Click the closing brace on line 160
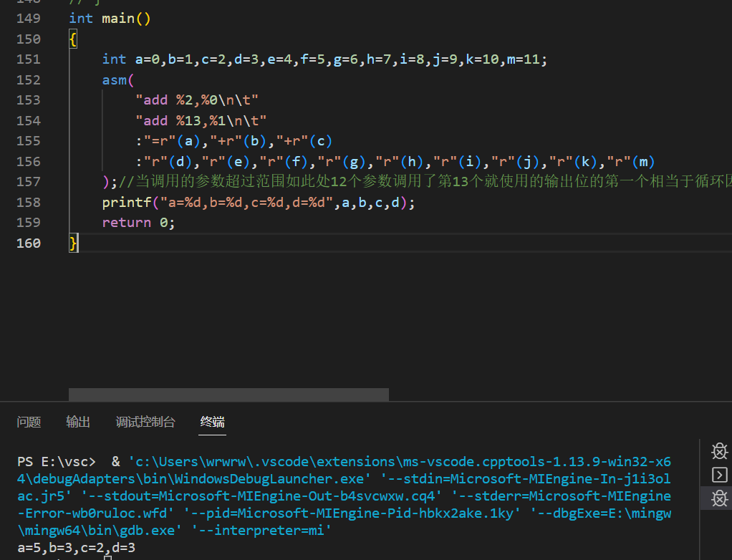The height and width of the screenshot is (560, 732). (x=73, y=243)
